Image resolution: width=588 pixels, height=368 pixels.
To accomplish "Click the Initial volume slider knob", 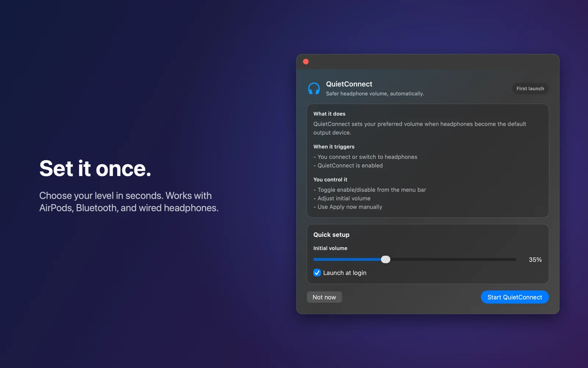I will [386, 259].
